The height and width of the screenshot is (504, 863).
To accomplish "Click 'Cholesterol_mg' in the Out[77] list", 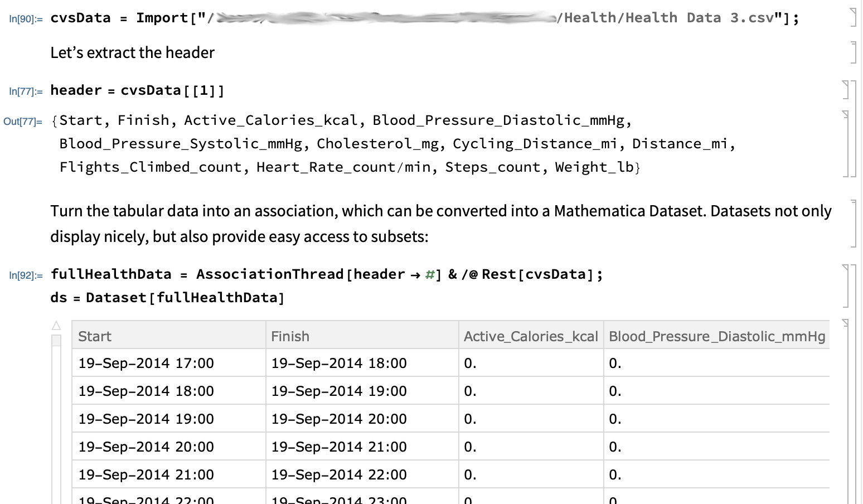I will [x=379, y=144].
